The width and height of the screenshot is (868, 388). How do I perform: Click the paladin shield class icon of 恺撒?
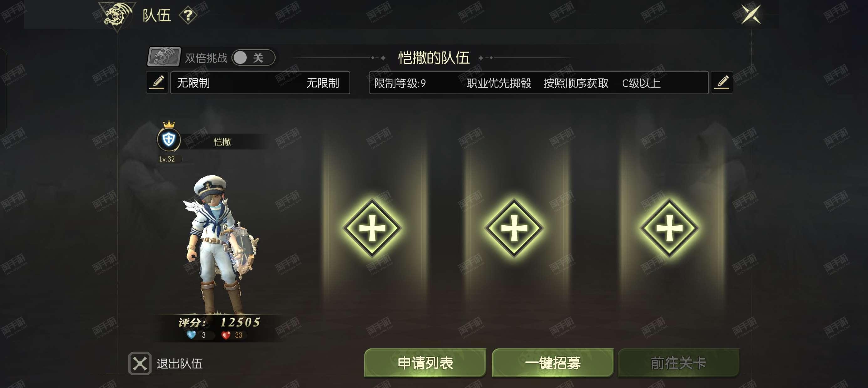(x=168, y=139)
